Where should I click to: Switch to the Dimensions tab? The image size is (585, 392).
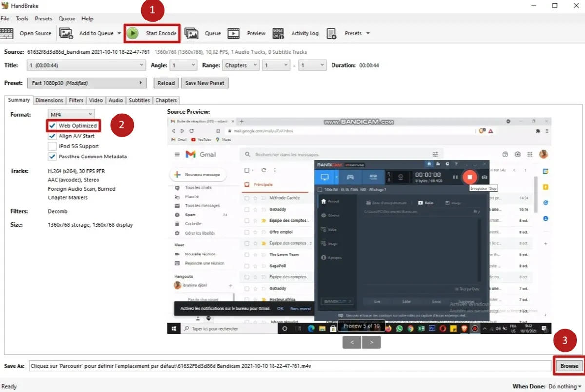click(49, 100)
